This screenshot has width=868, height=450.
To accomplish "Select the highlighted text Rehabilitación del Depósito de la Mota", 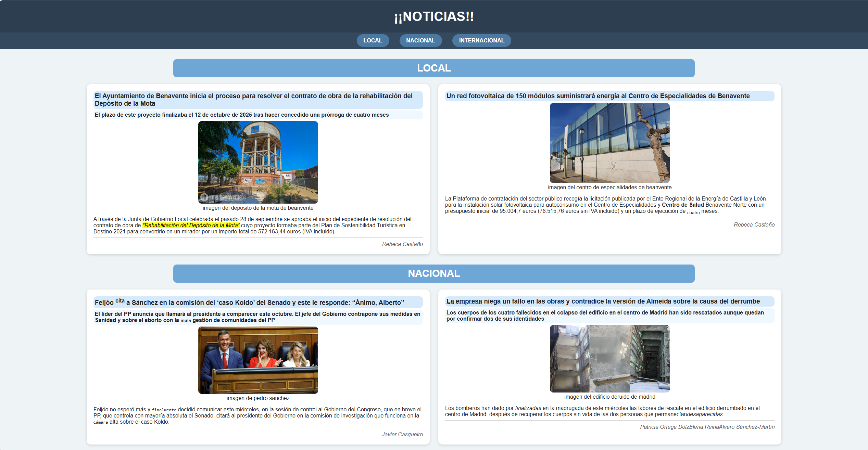I will point(191,225).
